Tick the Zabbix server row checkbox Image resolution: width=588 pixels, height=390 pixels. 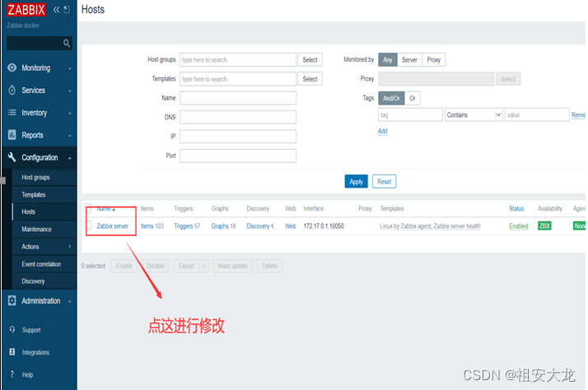88,225
